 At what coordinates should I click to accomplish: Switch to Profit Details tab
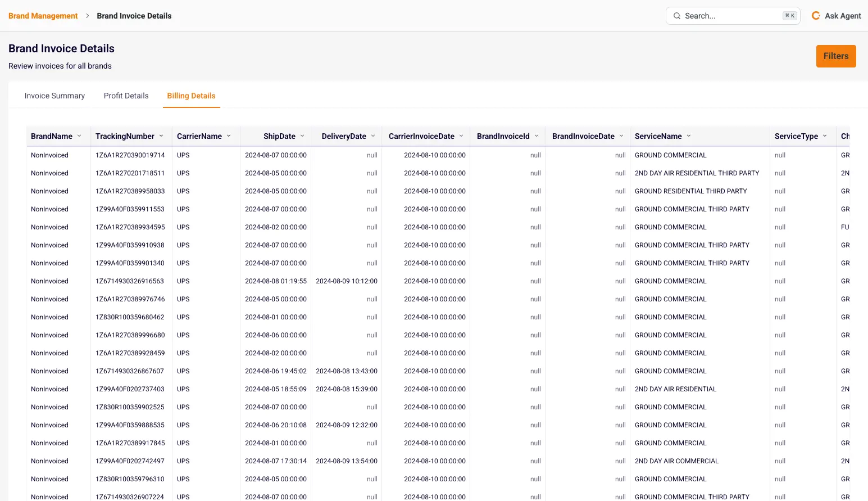[126, 96]
